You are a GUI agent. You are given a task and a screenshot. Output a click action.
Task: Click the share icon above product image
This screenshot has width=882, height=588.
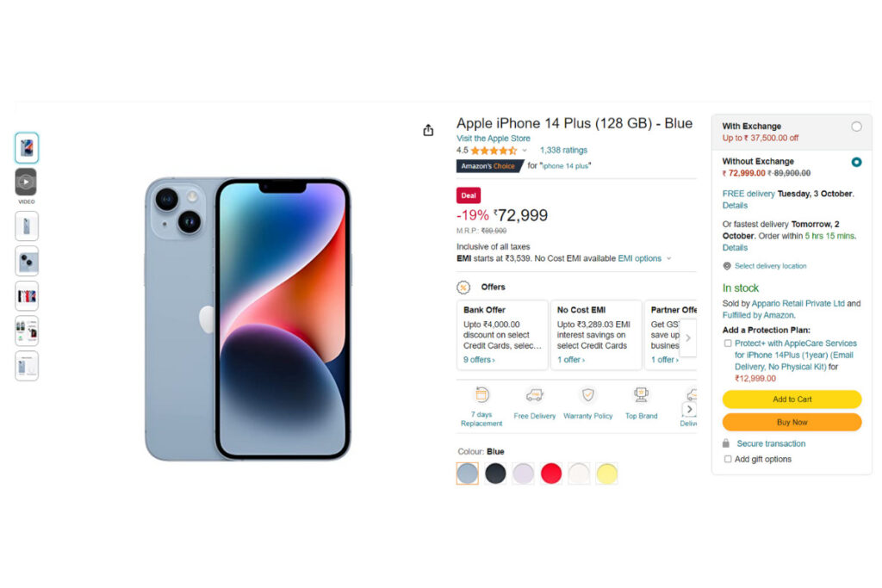click(428, 130)
